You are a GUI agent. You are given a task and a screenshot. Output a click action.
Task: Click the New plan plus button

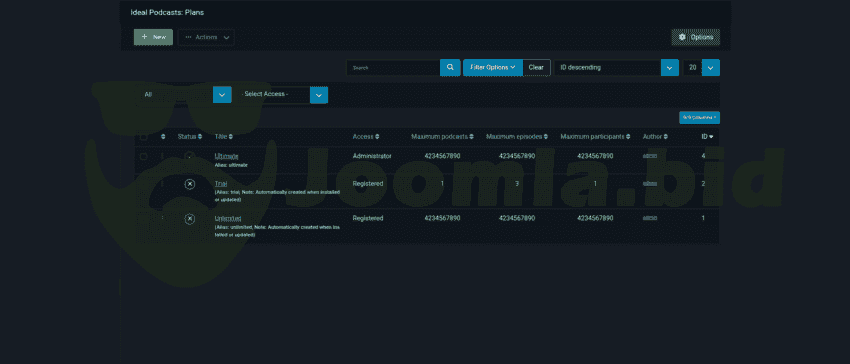(153, 37)
